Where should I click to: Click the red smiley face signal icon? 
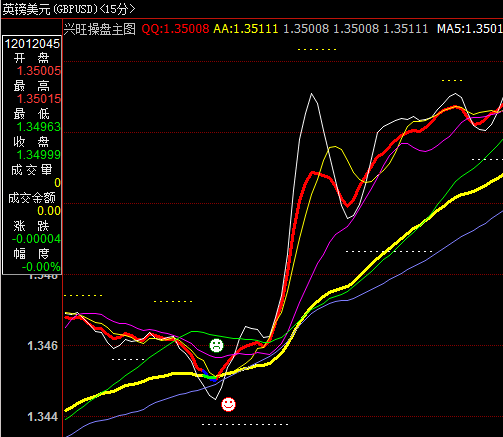click(228, 404)
